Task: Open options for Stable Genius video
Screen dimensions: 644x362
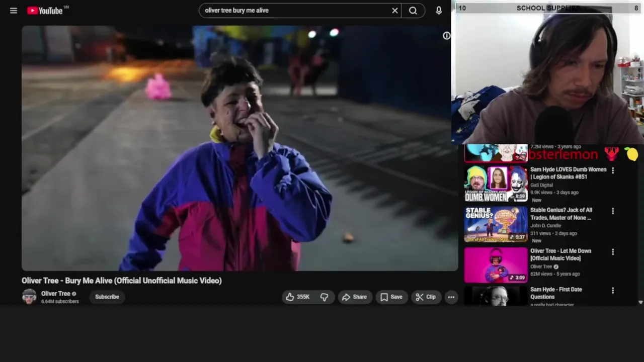Action: pyautogui.click(x=613, y=211)
